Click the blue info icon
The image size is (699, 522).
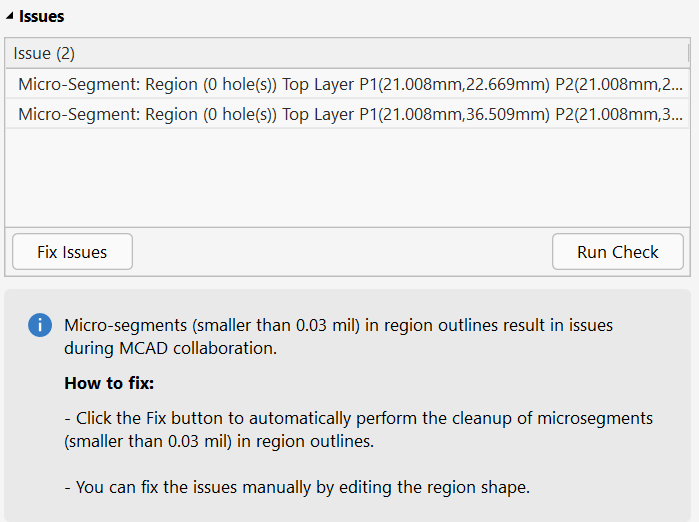[40, 326]
